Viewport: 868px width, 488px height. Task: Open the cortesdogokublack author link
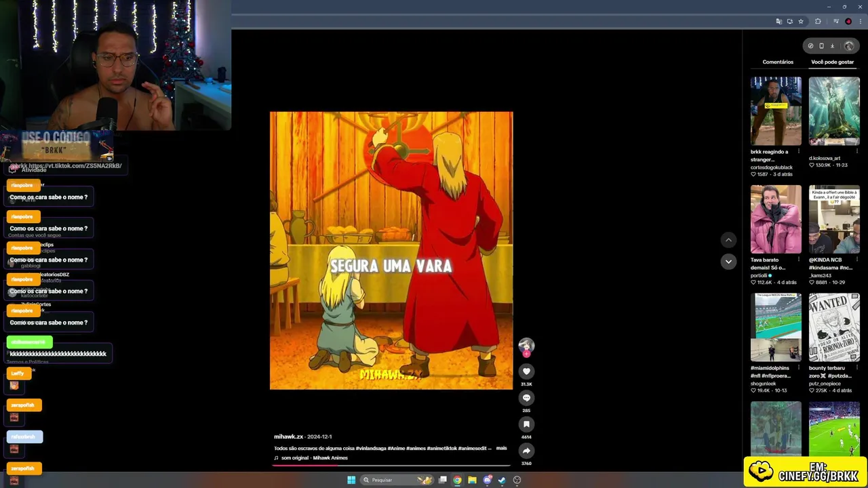[x=772, y=167]
